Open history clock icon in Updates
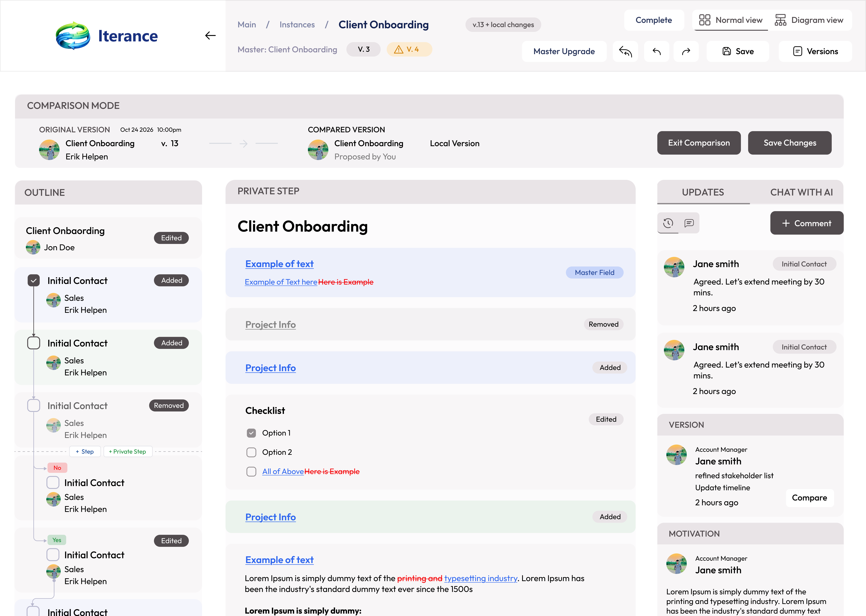Image resolution: width=866 pixels, height=616 pixels. (x=668, y=223)
